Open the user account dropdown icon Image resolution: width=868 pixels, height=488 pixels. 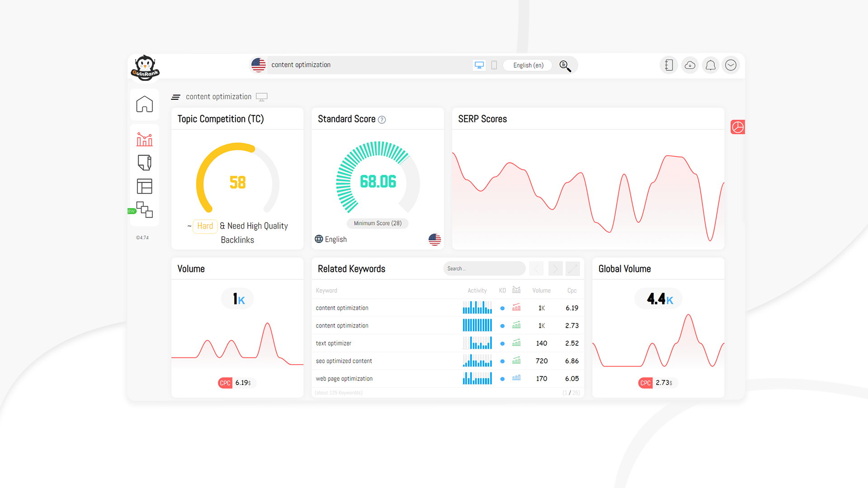731,65
